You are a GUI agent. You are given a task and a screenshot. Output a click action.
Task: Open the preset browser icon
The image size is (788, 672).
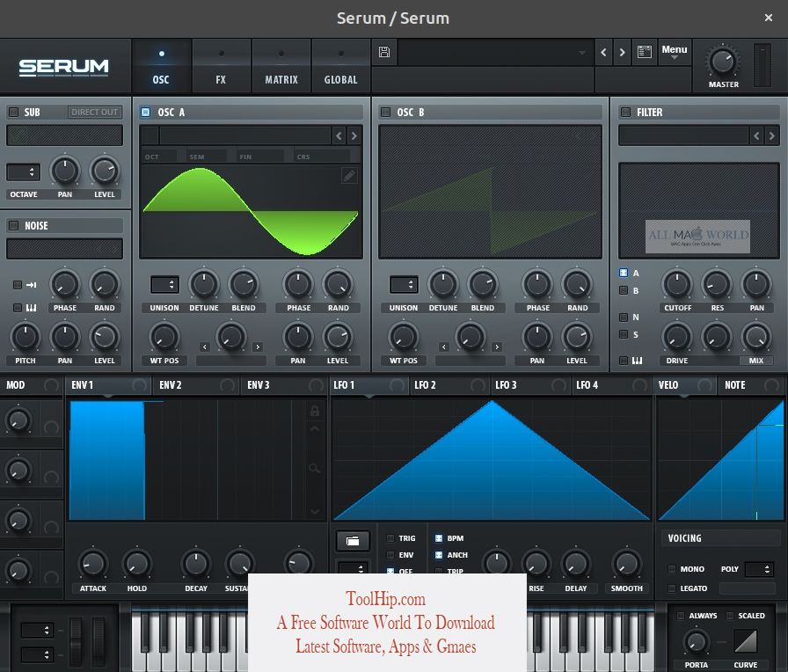645,52
